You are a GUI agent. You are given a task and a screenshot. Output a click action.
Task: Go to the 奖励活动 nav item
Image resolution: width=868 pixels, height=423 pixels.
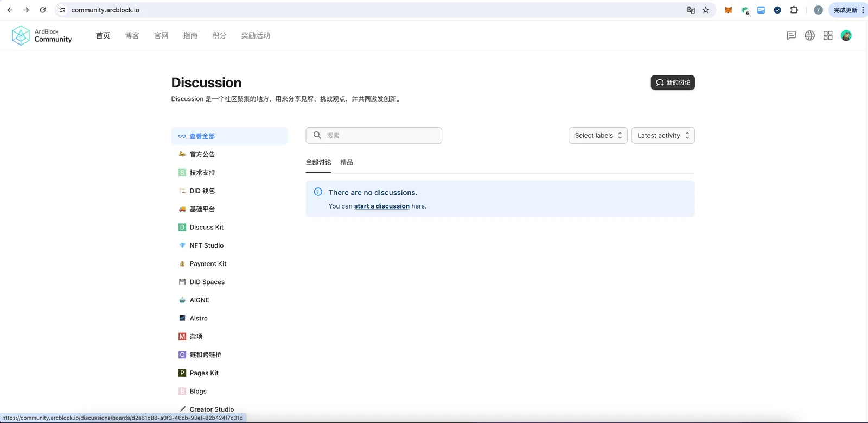coord(256,35)
